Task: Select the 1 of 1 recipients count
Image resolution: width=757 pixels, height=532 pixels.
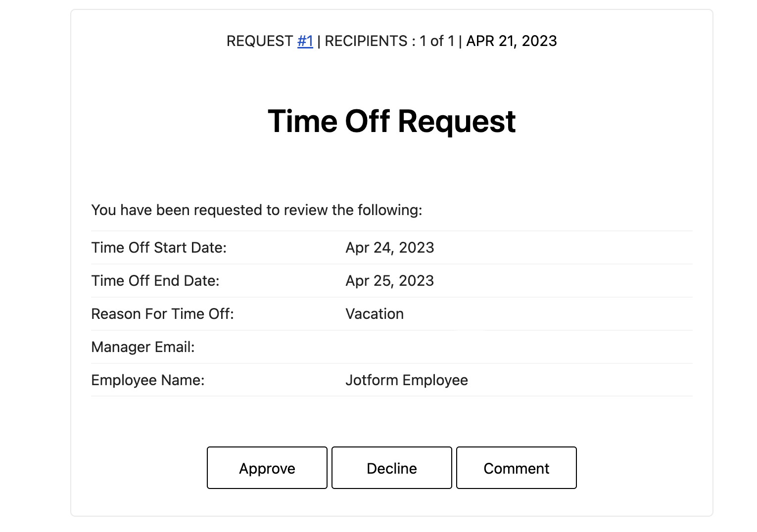Action: [437, 41]
